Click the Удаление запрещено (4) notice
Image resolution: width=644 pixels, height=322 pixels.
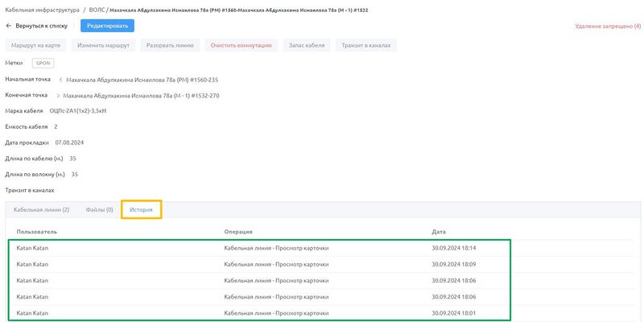608,26
